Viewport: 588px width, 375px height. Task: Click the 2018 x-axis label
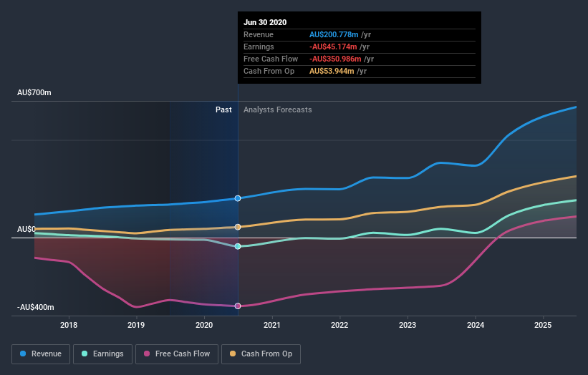pyautogui.click(x=69, y=325)
